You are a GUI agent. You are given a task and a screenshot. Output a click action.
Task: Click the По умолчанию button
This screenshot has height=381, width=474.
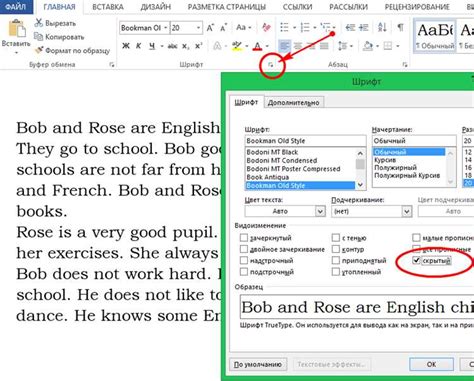[258, 364]
